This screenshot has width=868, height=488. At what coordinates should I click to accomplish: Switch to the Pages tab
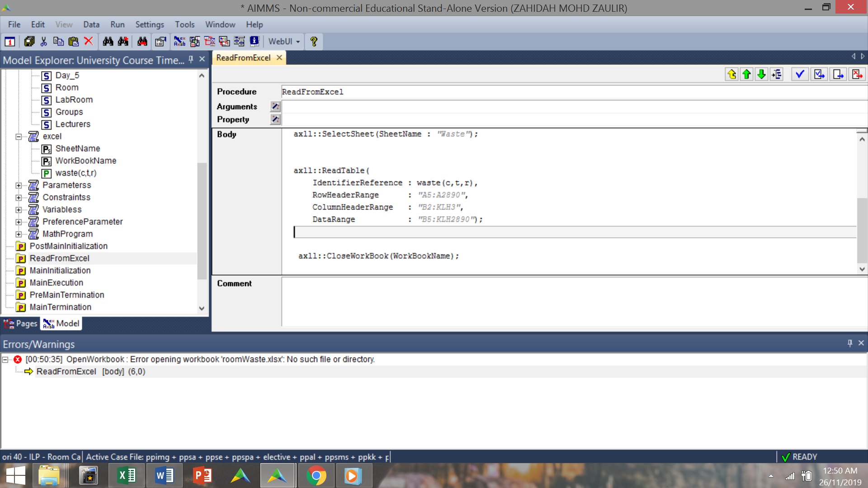click(20, 324)
